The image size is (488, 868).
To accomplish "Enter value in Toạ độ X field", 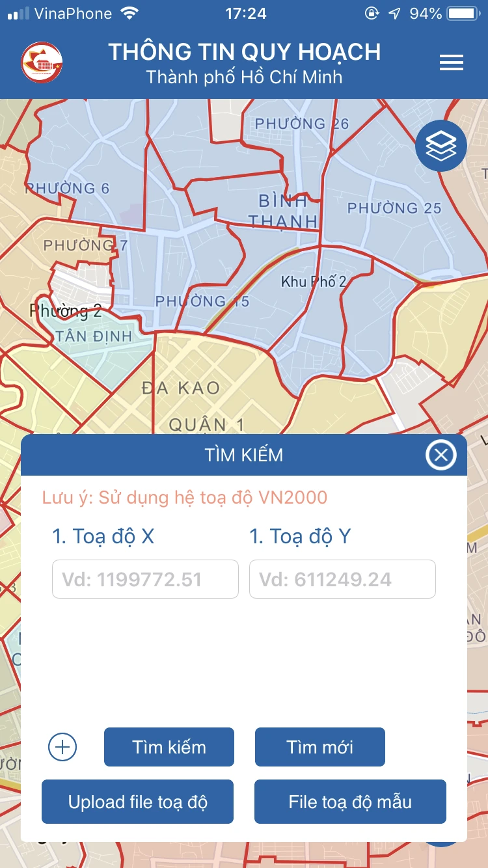I will coord(145,579).
